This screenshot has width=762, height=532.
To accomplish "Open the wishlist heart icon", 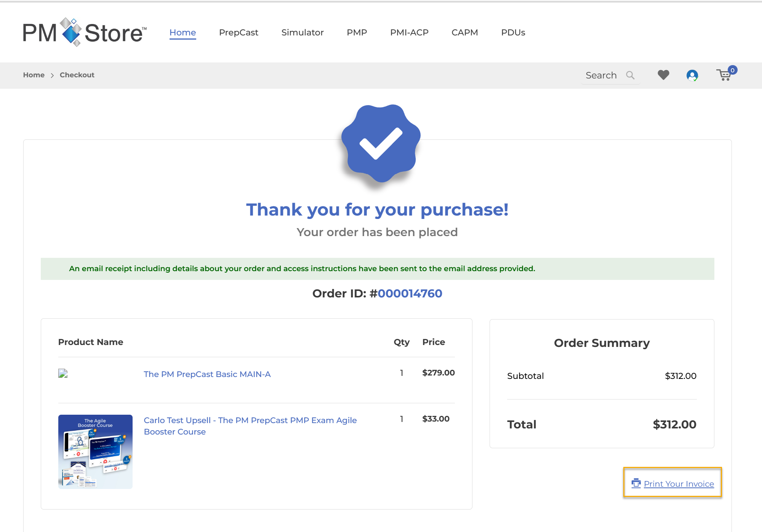I will click(x=663, y=75).
